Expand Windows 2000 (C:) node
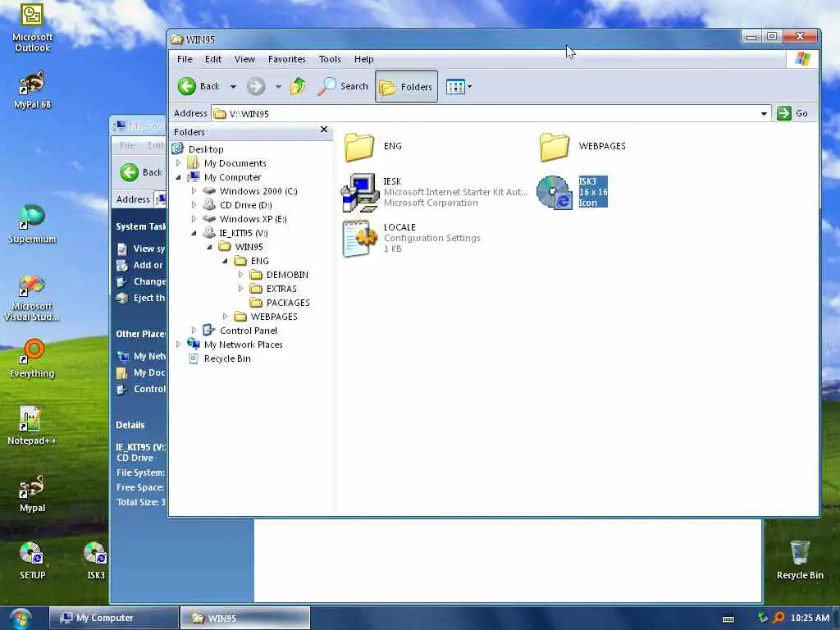840x630 pixels. tap(194, 190)
